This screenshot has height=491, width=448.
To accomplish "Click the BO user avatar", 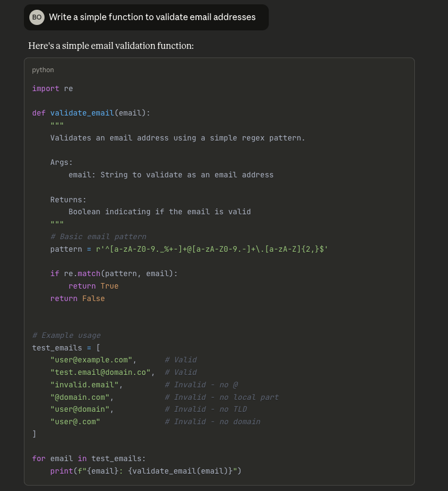I will coord(37,17).
